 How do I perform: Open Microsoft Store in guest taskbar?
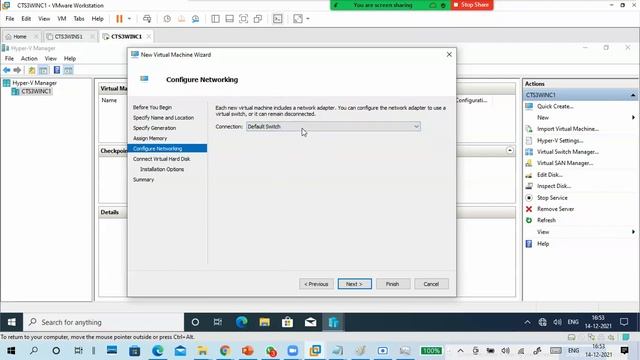tap(287, 322)
